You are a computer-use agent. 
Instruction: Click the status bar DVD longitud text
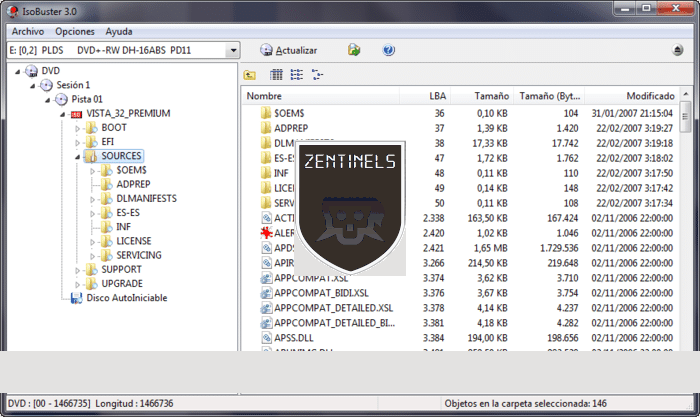(x=91, y=404)
